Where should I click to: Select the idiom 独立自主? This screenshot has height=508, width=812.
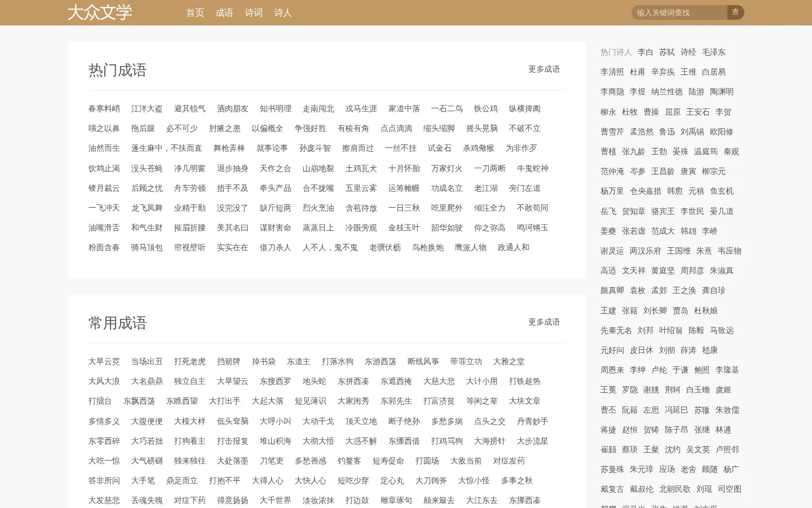pos(190,381)
